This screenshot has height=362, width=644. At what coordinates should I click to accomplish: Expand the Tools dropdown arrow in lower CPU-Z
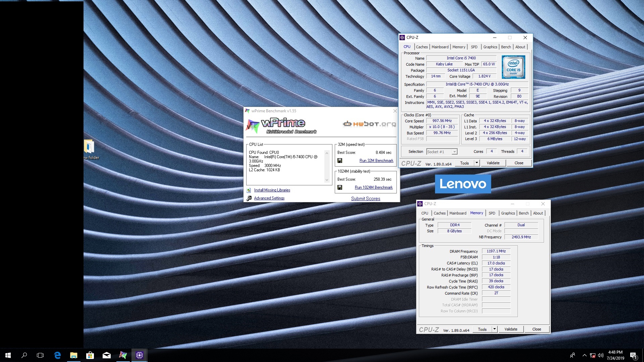coord(494,329)
